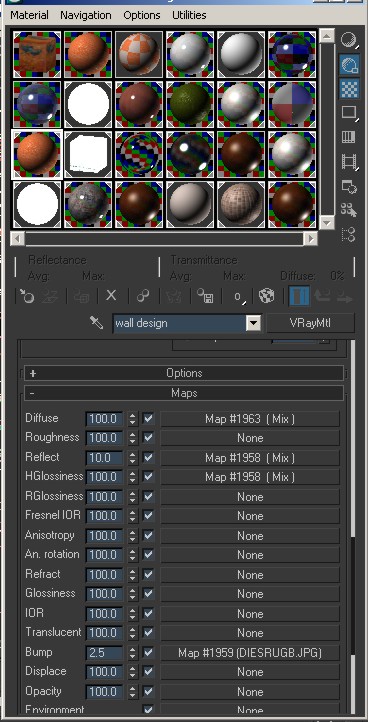Select the wooden crate cube sample slot
The width and height of the screenshot is (368, 722).
[x=37, y=54]
